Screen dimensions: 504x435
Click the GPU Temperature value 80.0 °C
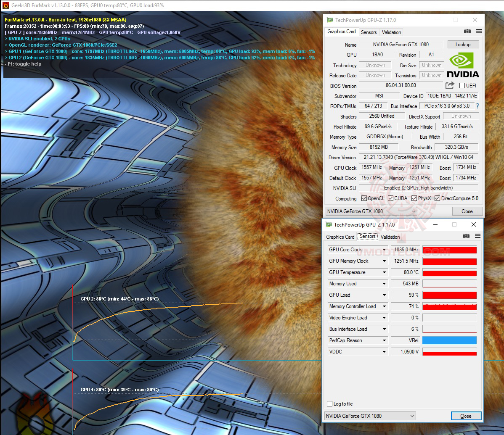coord(406,272)
